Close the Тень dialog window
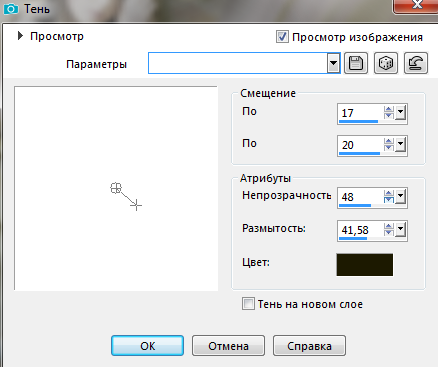 [x=416, y=5]
